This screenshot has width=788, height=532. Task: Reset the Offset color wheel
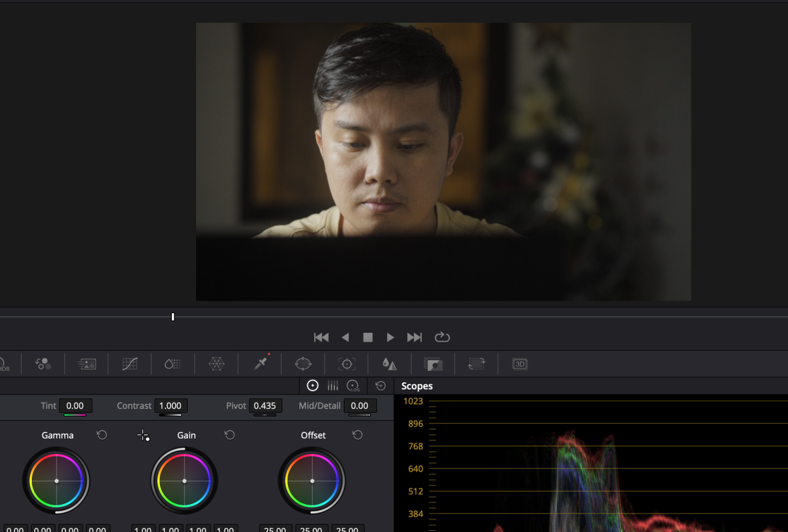click(x=357, y=435)
